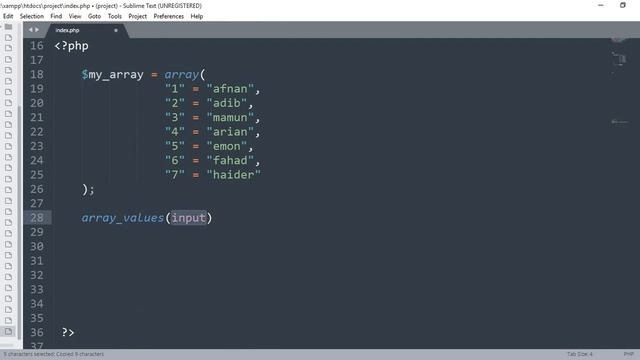Click line number 16 in gutter
Screen dimensions: 640x360
point(37,46)
